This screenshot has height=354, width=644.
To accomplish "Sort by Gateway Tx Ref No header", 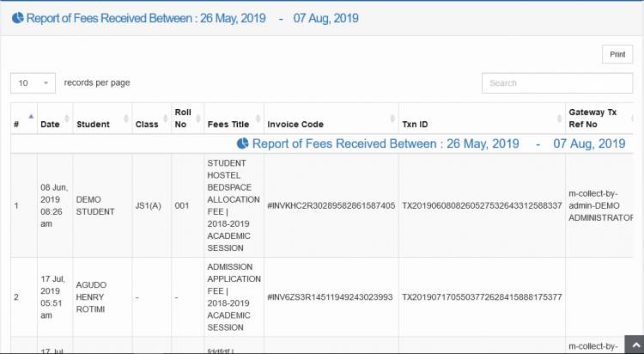I will 592,118.
